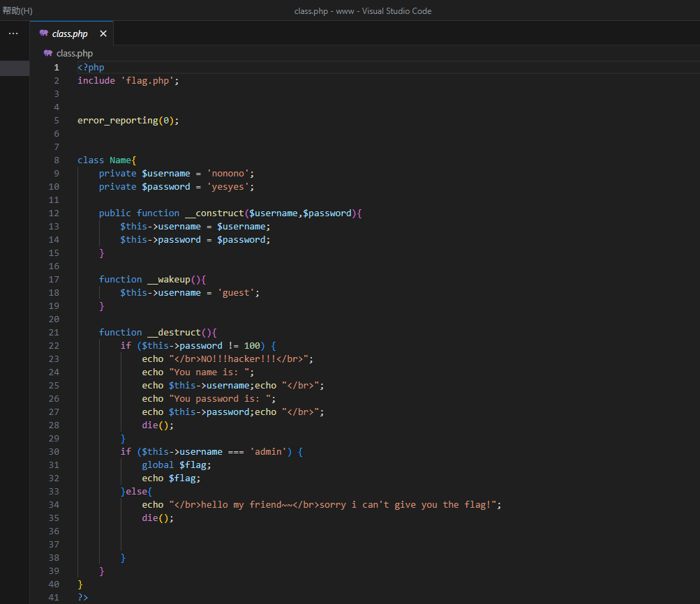This screenshot has height=604, width=700.
Task: Open the 帮助(H) help menu
Action: tap(17, 10)
